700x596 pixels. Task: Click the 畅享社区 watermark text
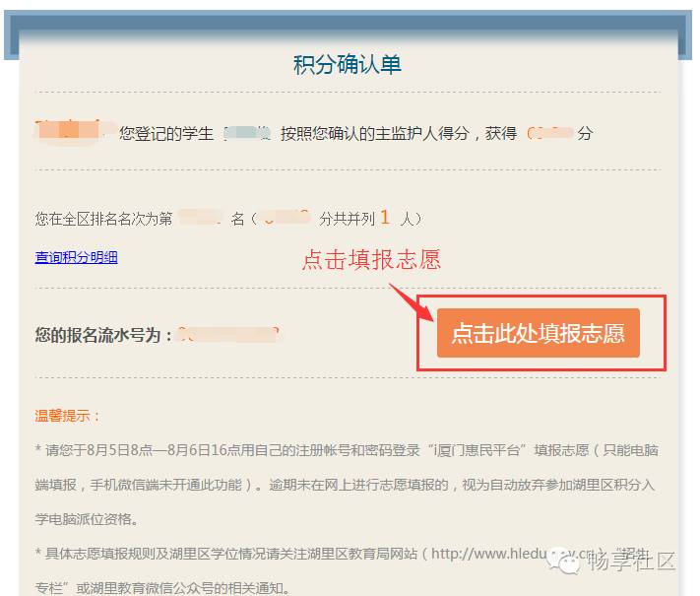(x=631, y=561)
